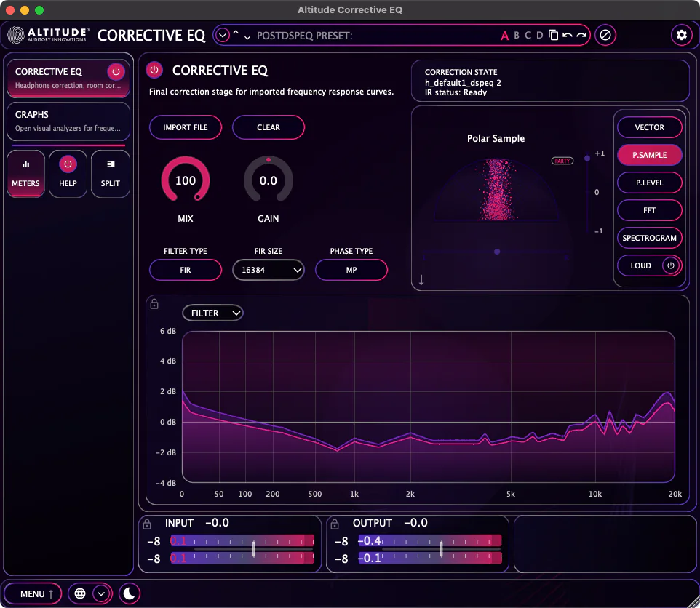Image resolution: width=700 pixels, height=608 pixels.
Task: Click 'IR status: Ready' text
Action: pos(456,92)
